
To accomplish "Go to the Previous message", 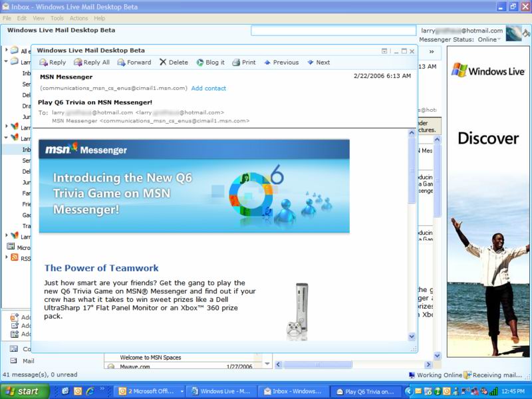I will tap(281, 63).
